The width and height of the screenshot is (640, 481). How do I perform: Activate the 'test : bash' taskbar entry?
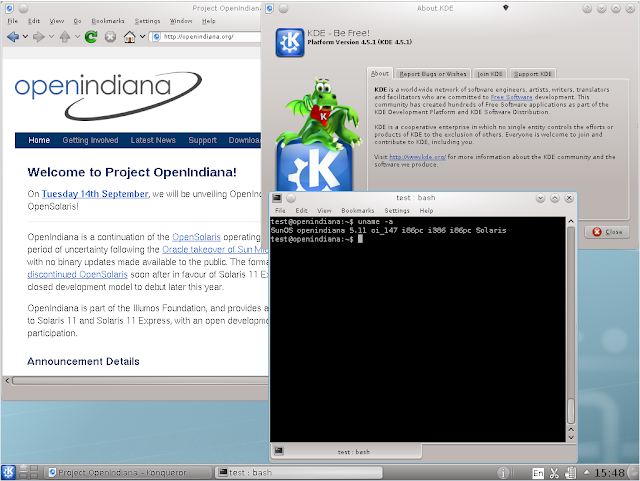[x=298, y=472]
